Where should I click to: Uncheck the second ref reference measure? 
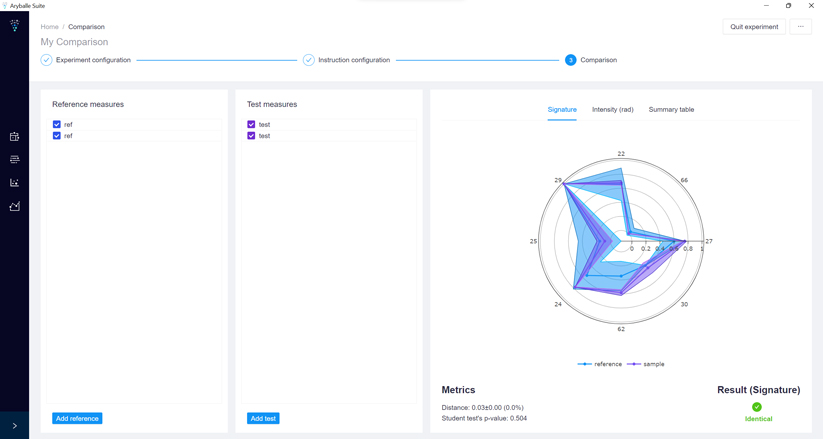[57, 136]
